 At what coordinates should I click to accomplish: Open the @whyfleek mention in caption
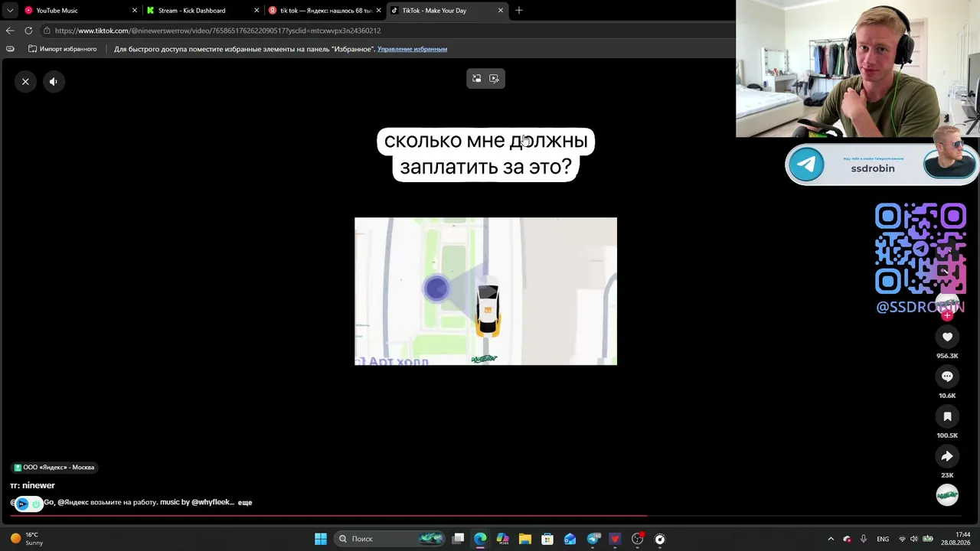pos(212,503)
